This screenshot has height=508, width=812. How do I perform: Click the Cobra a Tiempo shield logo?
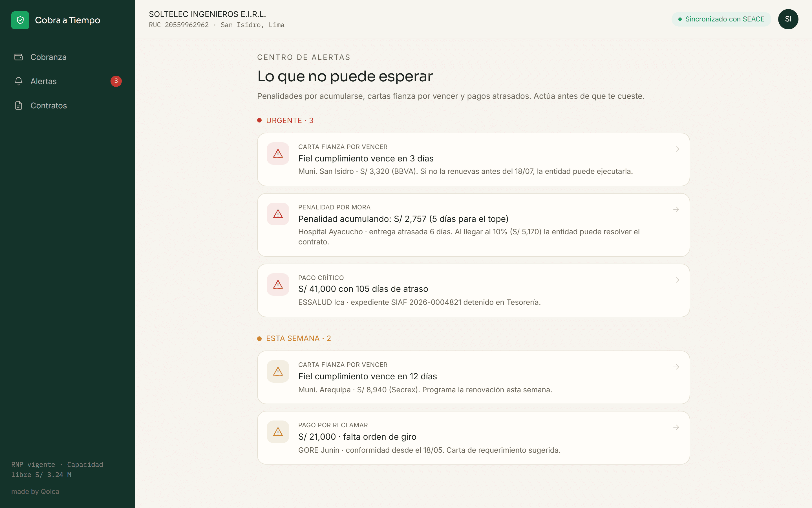click(x=20, y=20)
